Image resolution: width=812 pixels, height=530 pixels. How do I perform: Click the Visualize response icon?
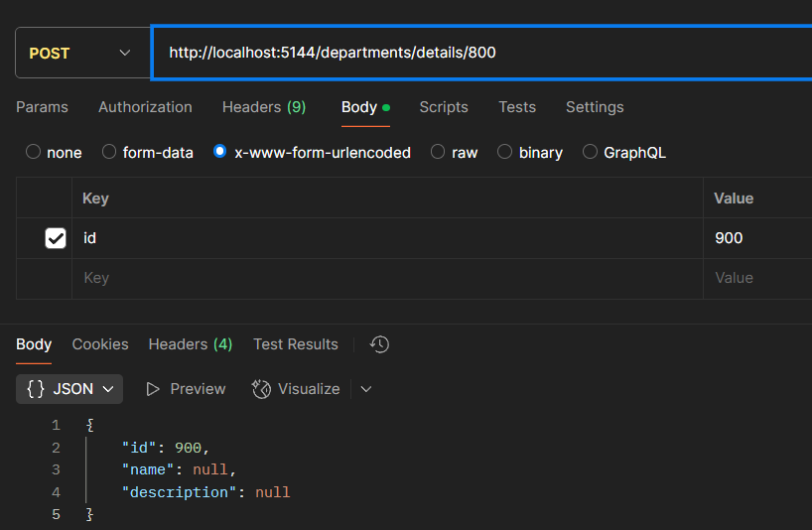click(x=262, y=389)
